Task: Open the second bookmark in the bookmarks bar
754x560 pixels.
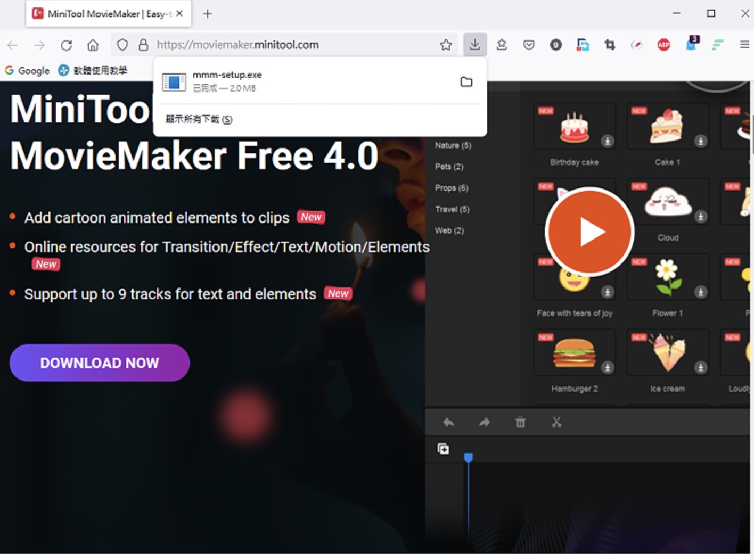Action: [x=93, y=70]
